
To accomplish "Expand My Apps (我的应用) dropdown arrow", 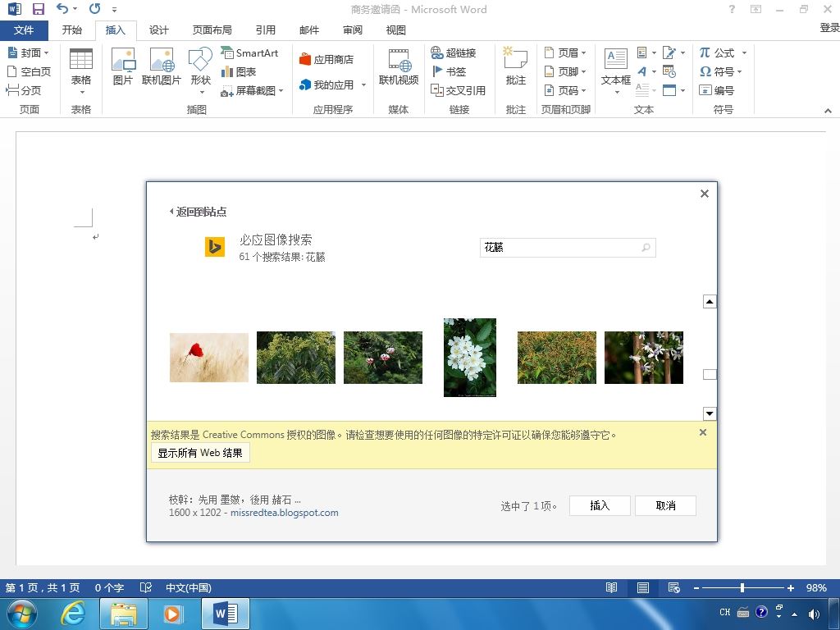I will (x=363, y=84).
